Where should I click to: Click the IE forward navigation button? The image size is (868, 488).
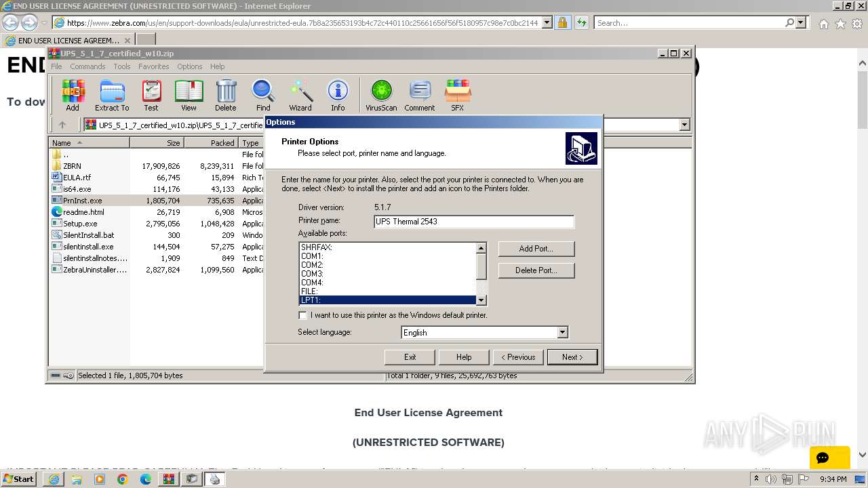[29, 22]
